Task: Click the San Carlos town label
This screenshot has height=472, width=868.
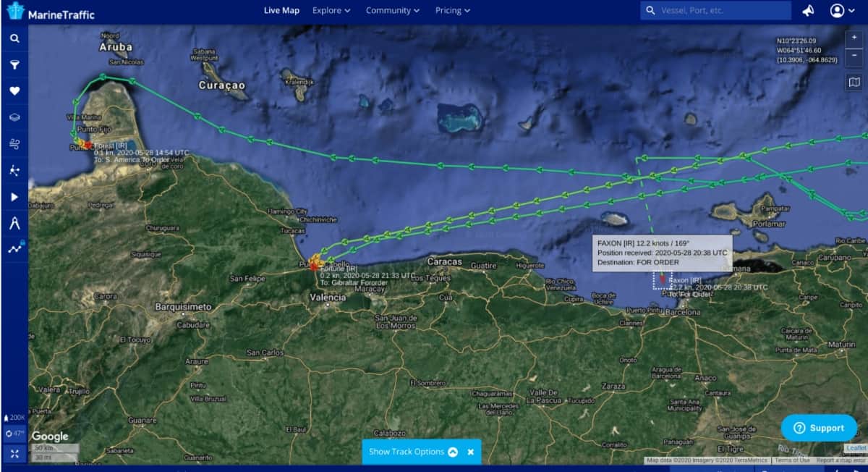Action: click(x=265, y=353)
